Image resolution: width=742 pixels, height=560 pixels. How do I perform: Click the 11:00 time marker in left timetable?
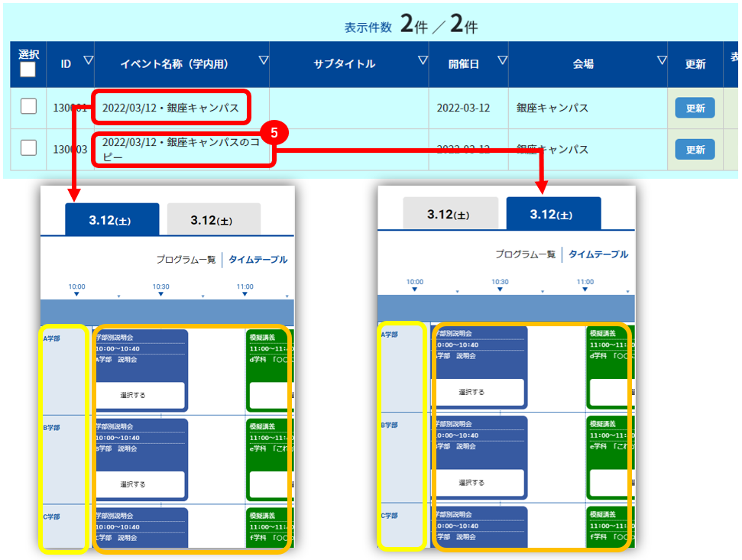(x=245, y=290)
